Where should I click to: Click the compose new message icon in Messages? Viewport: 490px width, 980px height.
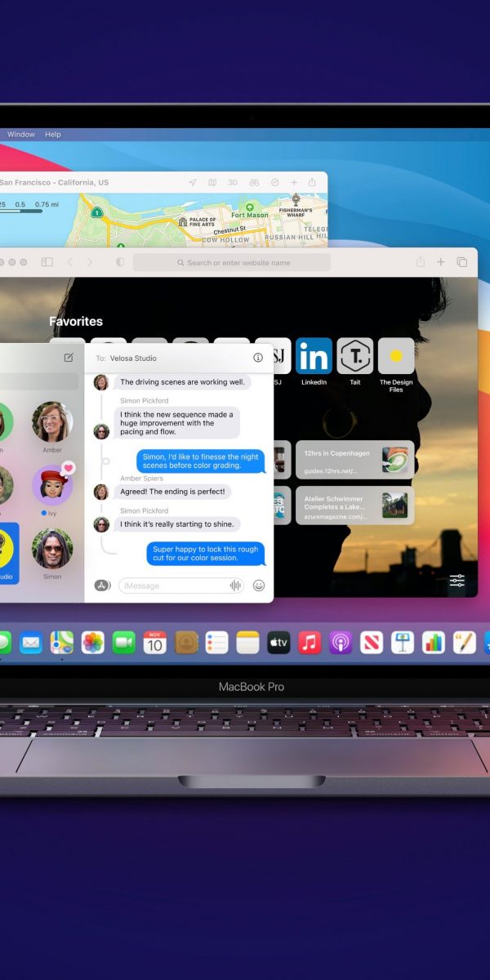(x=69, y=358)
